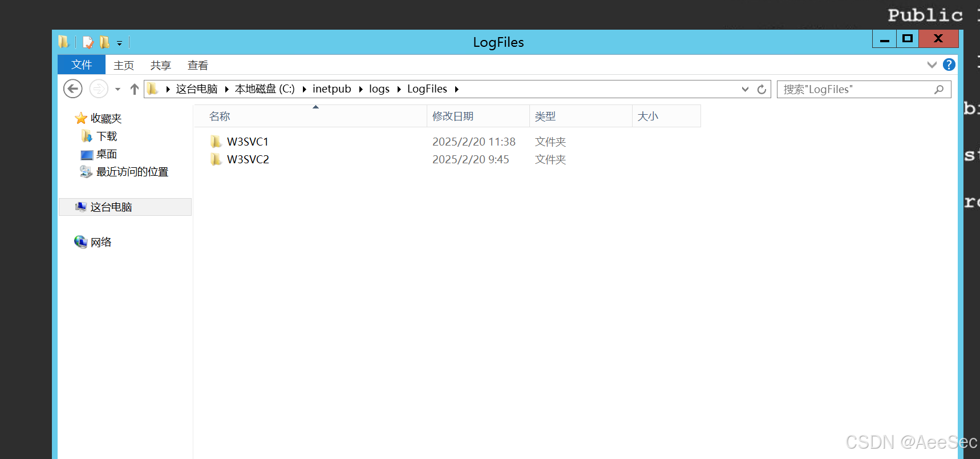
Task: Open 桌面 in the navigation pane
Action: click(107, 154)
